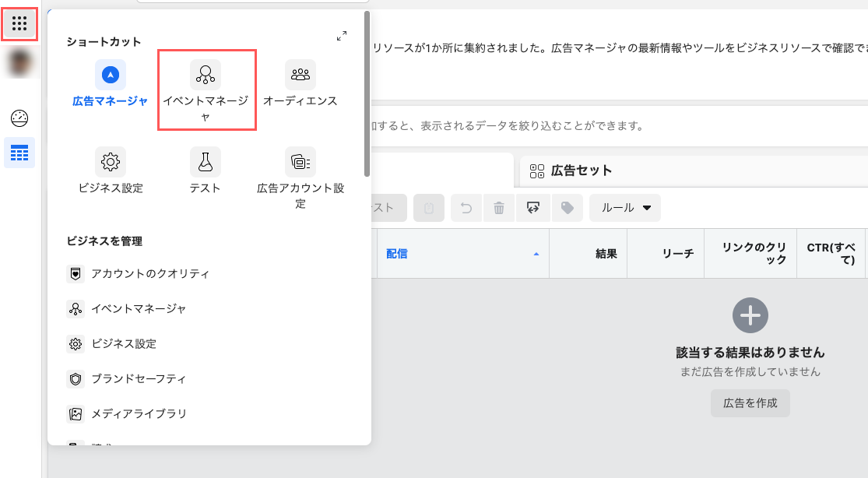Sort by the 配信 column arrow

pos(536,254)
